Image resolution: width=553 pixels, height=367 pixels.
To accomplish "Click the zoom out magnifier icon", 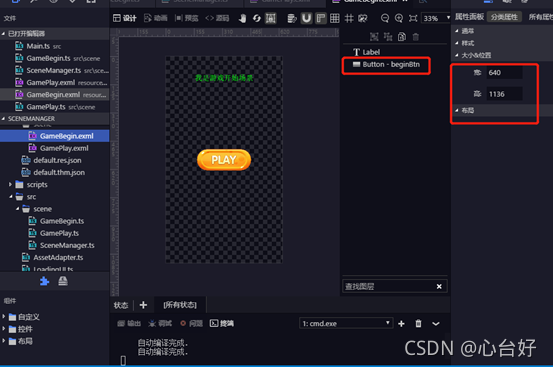I will [385, 18].
